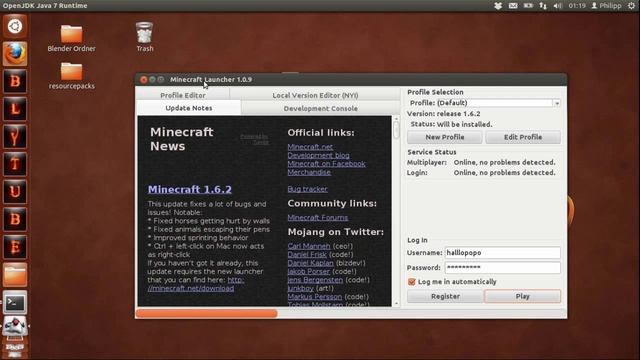Screen dimensions: 640x360
Task: Click "Status: Will be installed." text
Action: point(451,124)
